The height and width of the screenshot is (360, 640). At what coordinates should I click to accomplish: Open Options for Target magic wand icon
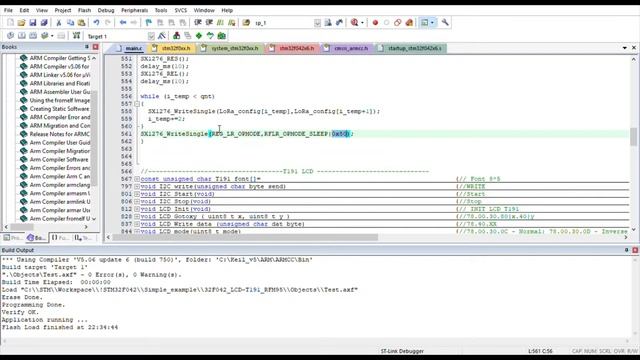(x=162, y=36)
